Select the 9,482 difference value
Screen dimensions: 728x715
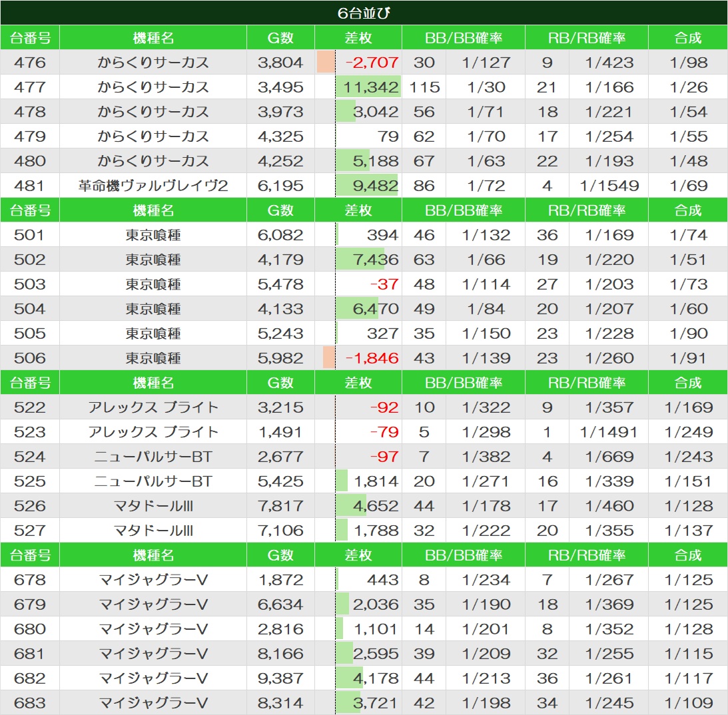(x=375, y=186)
